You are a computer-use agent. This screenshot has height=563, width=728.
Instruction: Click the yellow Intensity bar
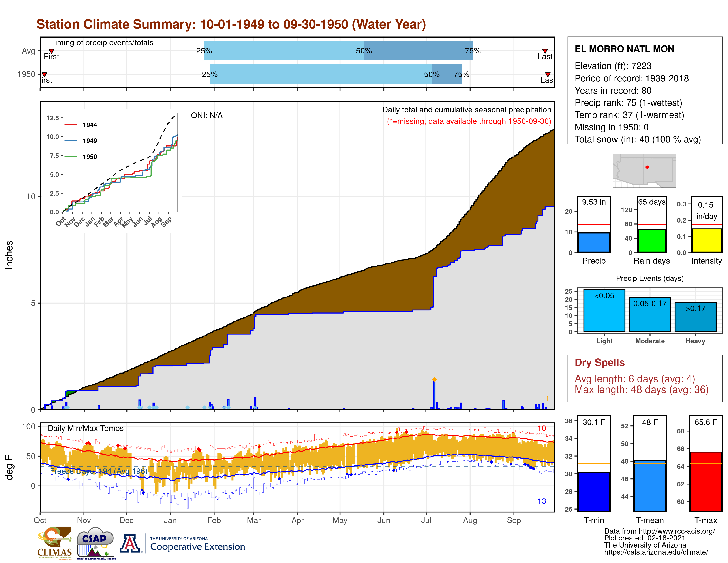point(706,240)
